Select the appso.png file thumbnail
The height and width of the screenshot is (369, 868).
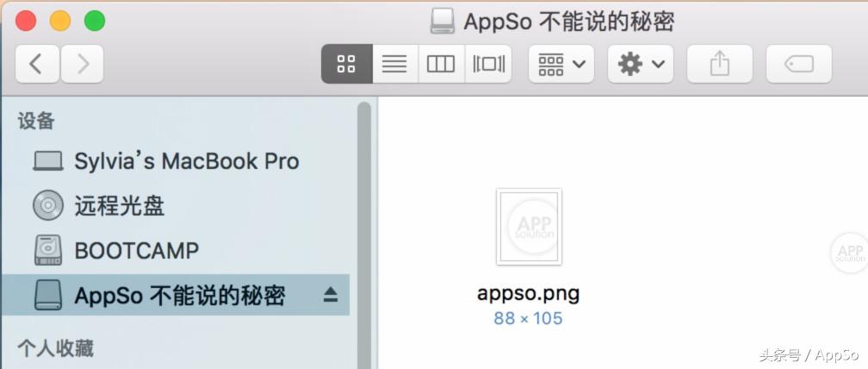(x=530, y=227)
